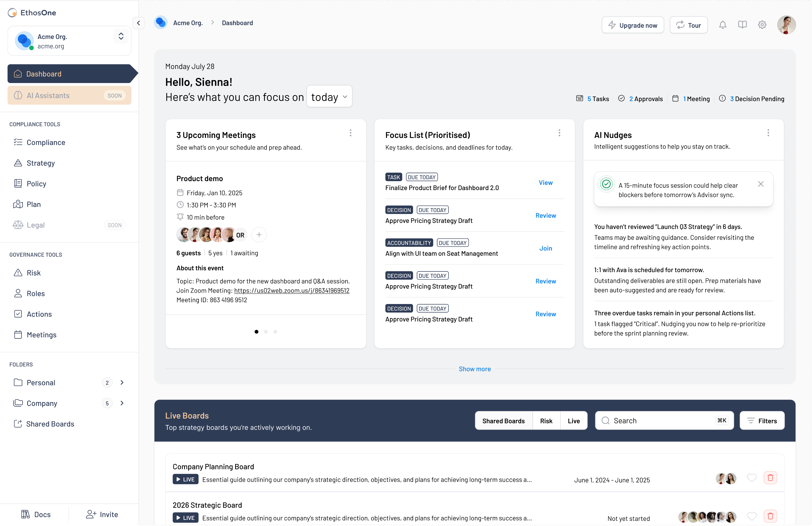Open the AI Nudges three-dot menu
The height and width of the screenshot is (526, 812).
point(768,133)
